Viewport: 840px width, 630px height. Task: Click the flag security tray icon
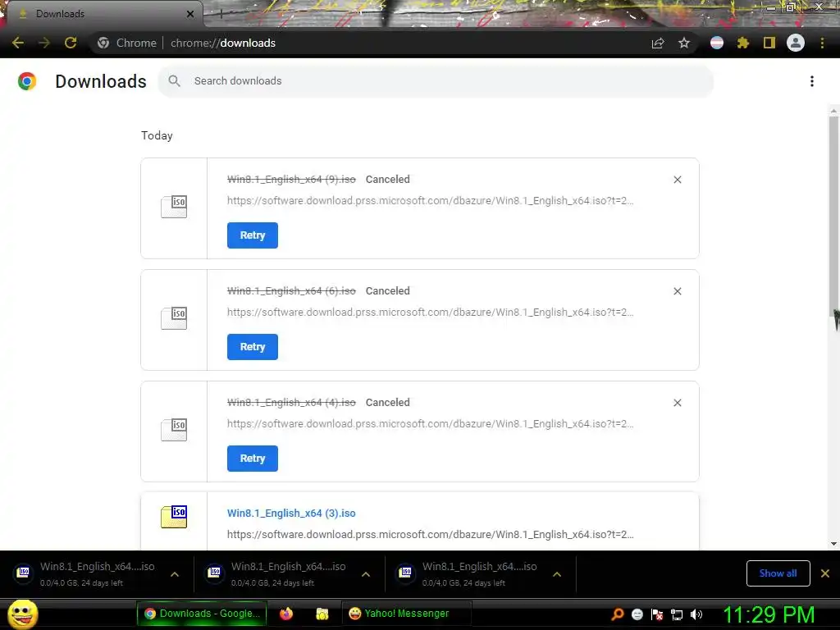(x=657, y=614)
